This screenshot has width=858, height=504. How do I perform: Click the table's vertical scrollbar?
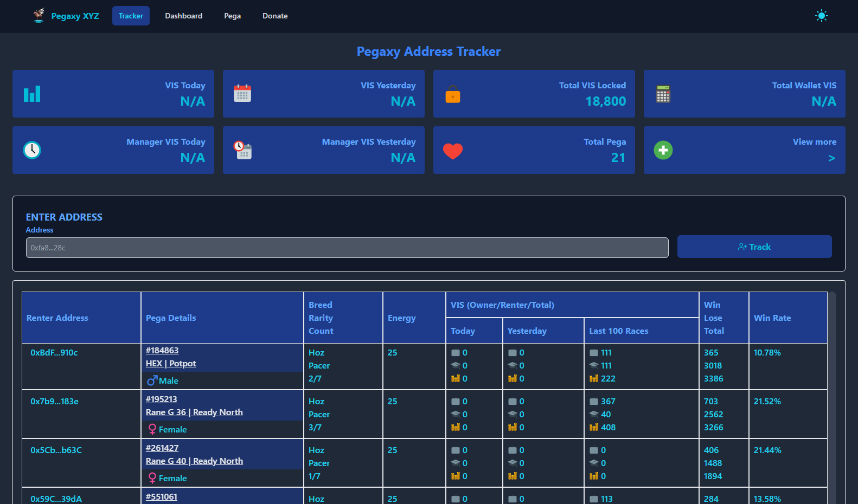832,398
